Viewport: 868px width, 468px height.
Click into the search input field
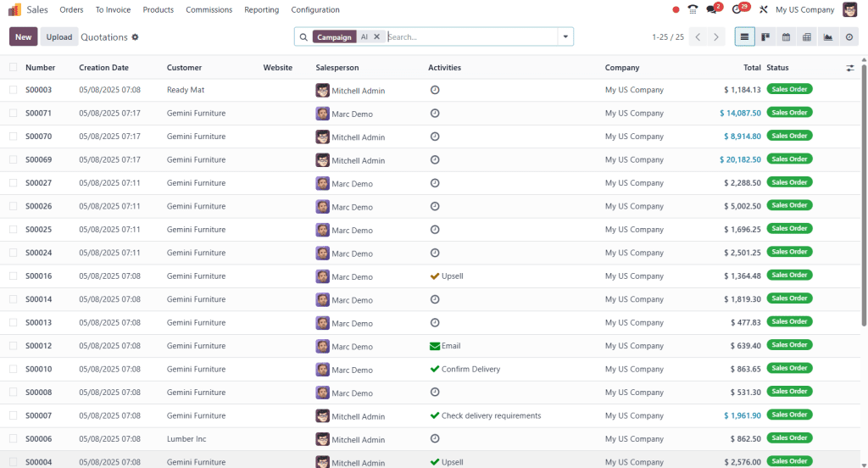pos(470,37)
